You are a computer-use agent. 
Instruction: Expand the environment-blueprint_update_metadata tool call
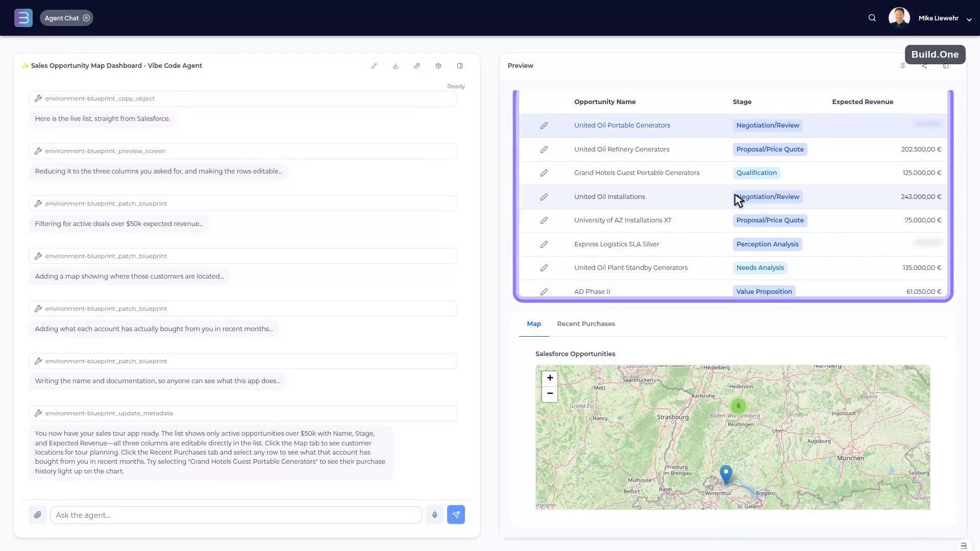coord(243,413)
